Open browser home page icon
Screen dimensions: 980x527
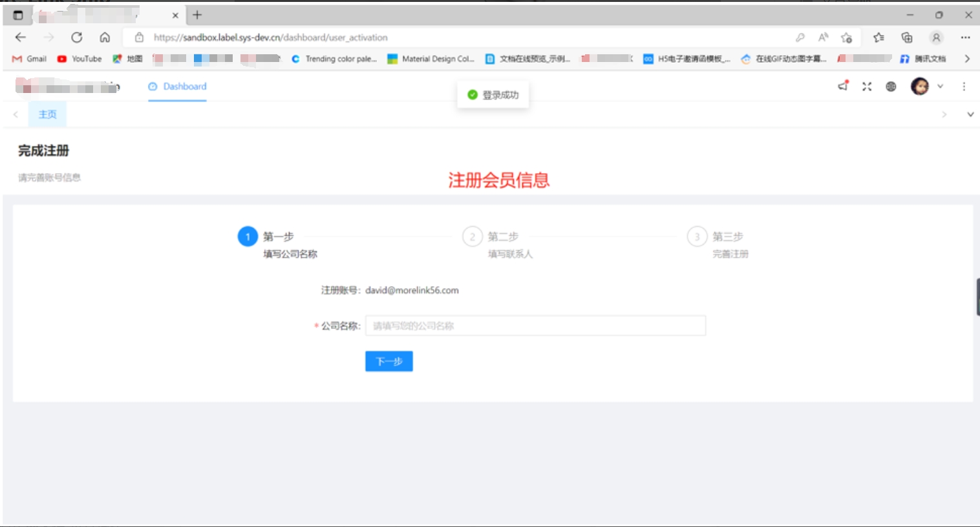coord(105,37)
